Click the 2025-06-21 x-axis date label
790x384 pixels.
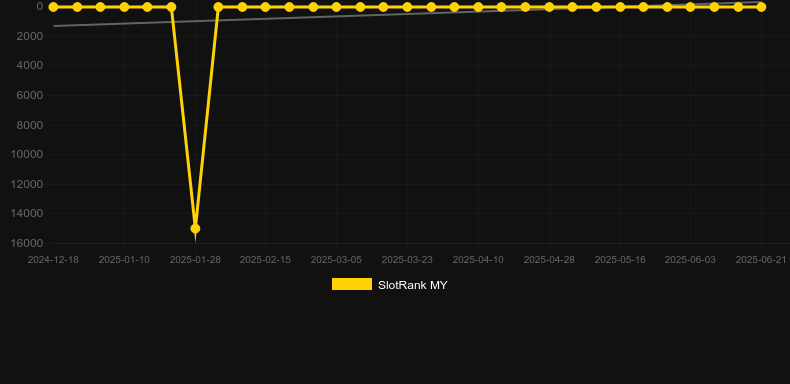761,260
